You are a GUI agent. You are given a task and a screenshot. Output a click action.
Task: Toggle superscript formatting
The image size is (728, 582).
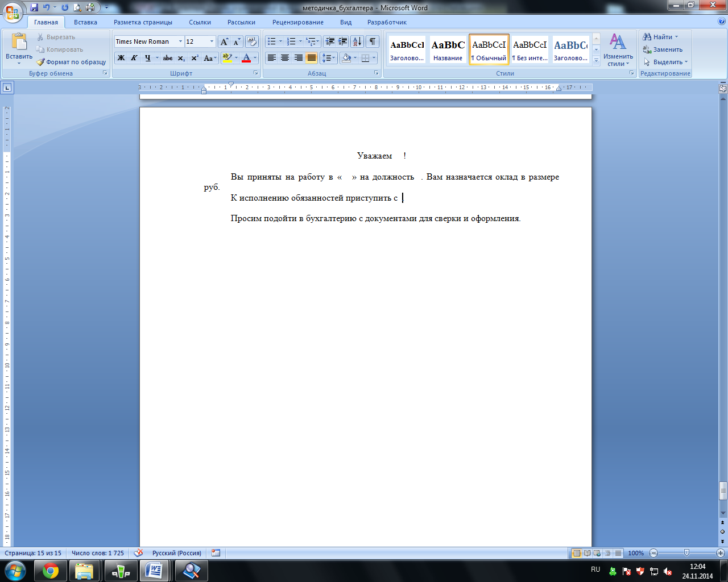[195, 58]
